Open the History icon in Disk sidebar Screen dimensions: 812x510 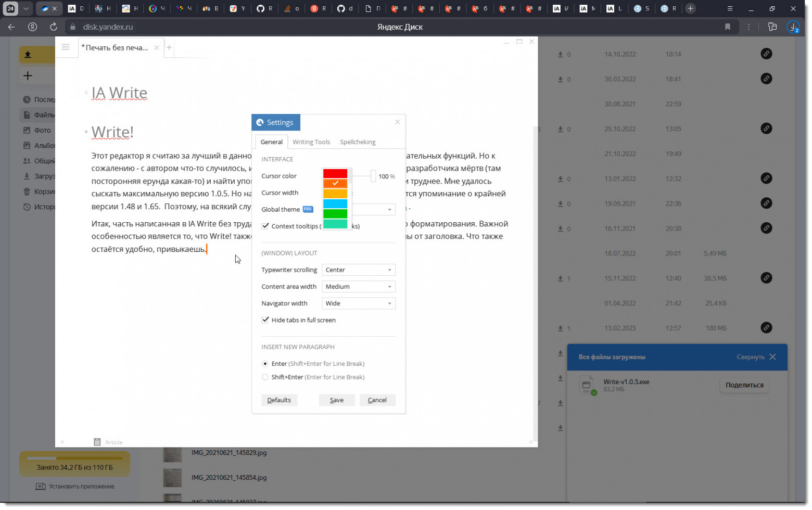coord(27,207)
